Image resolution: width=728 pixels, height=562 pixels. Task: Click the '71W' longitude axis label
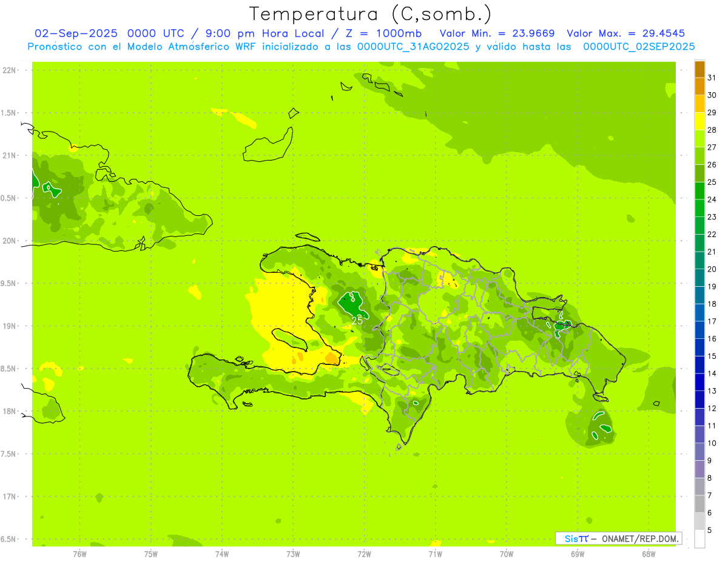435,554
